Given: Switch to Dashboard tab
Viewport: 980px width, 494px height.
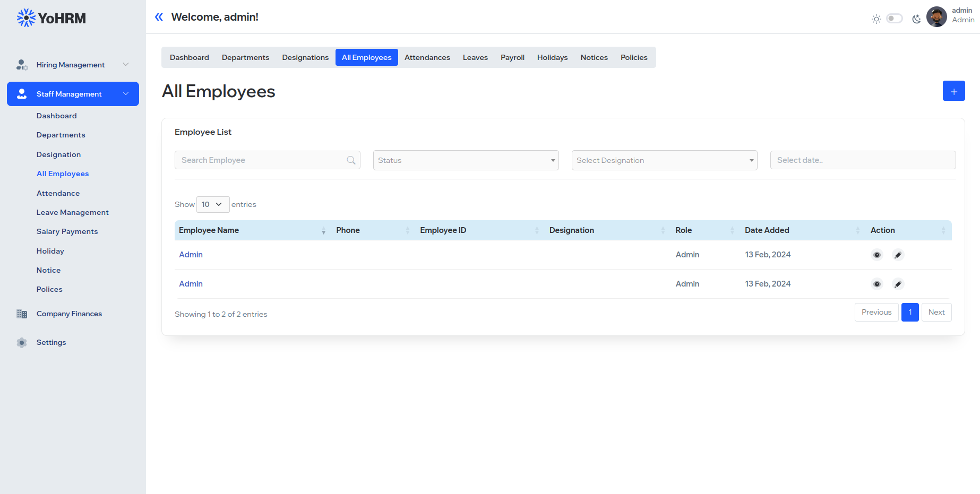Looking at the screenshot, I should [190, 57].
